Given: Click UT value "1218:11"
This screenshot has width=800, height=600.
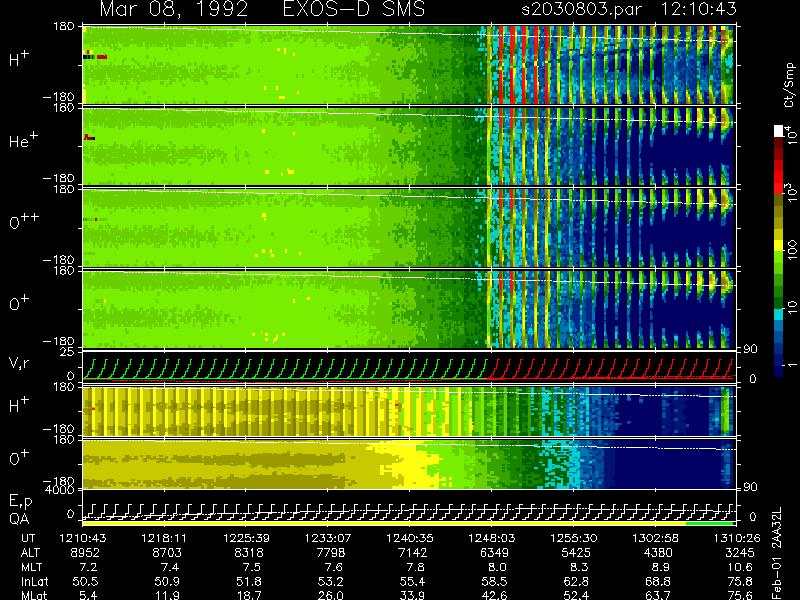Looking at the screenshot, I should coord(163,538).
